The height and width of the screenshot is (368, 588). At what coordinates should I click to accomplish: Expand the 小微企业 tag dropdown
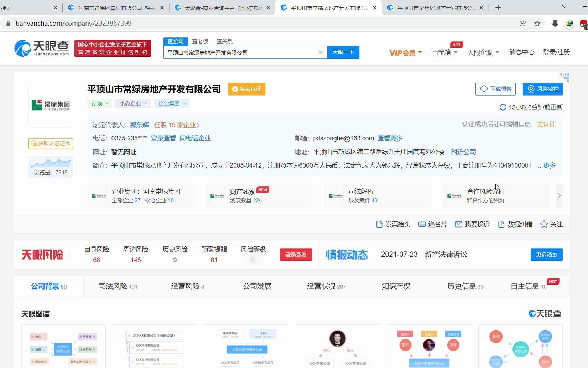coord(133,103)
